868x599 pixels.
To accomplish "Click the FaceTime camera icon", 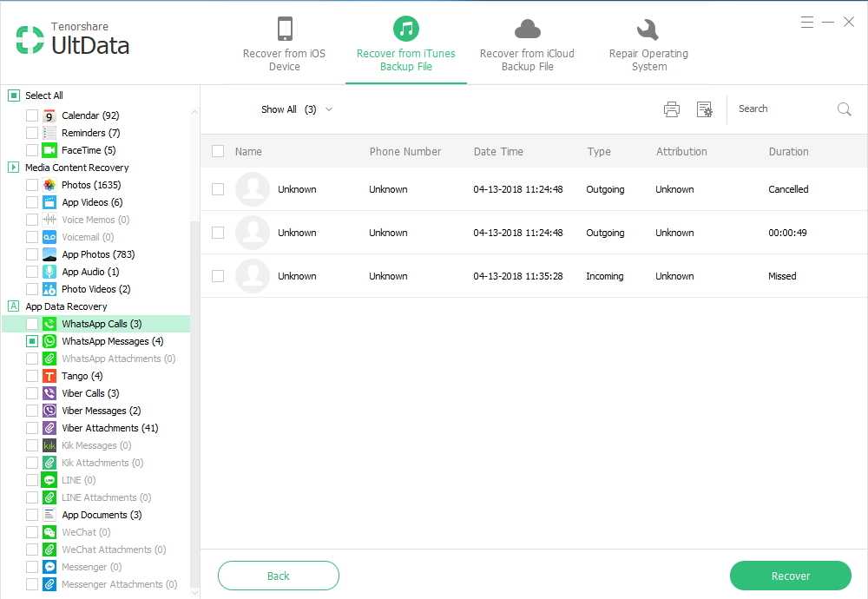I will pos(49,150).
